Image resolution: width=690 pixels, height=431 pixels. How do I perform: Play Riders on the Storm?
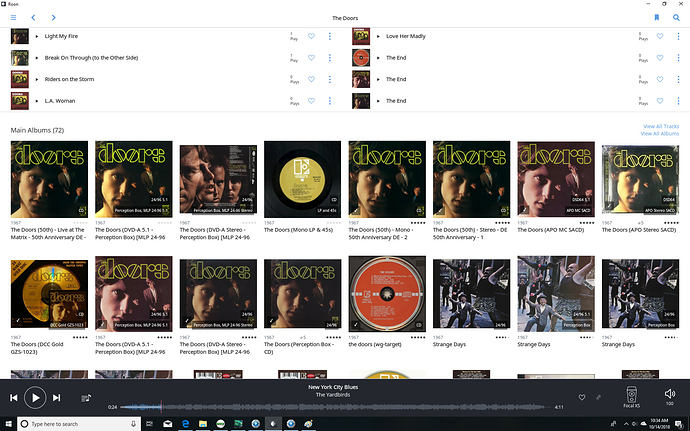tap(37, 80)
